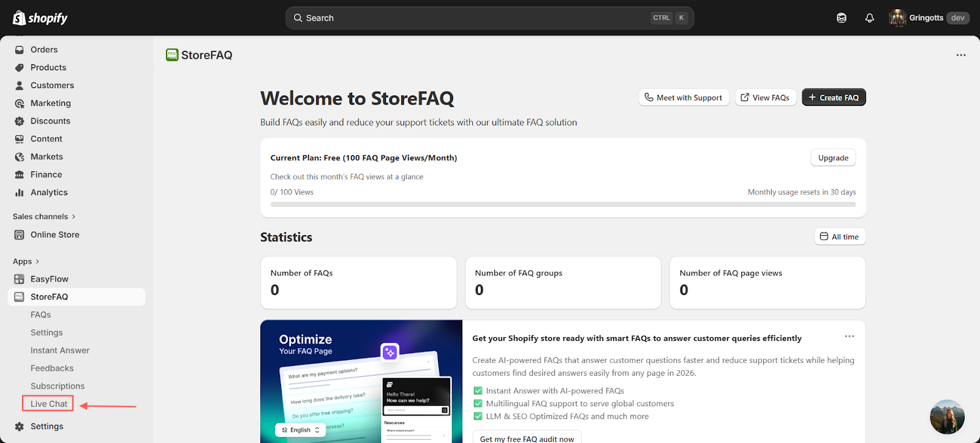Image resolution: width=980 pixels, height=443 pixels.
Task: Click the Number of FAQ groups card
Action: [563, 283]
